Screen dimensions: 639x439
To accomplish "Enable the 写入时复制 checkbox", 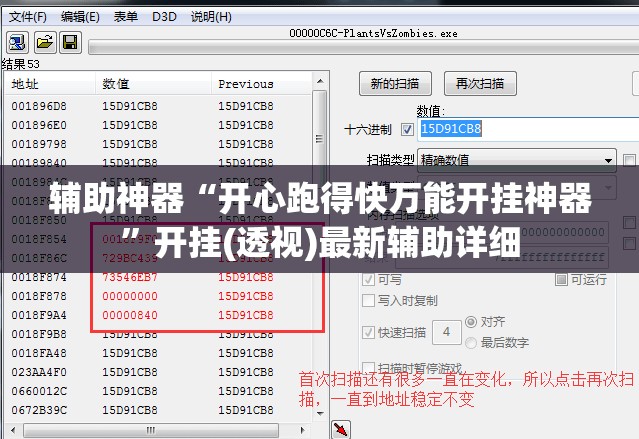I will coord(368,301).
